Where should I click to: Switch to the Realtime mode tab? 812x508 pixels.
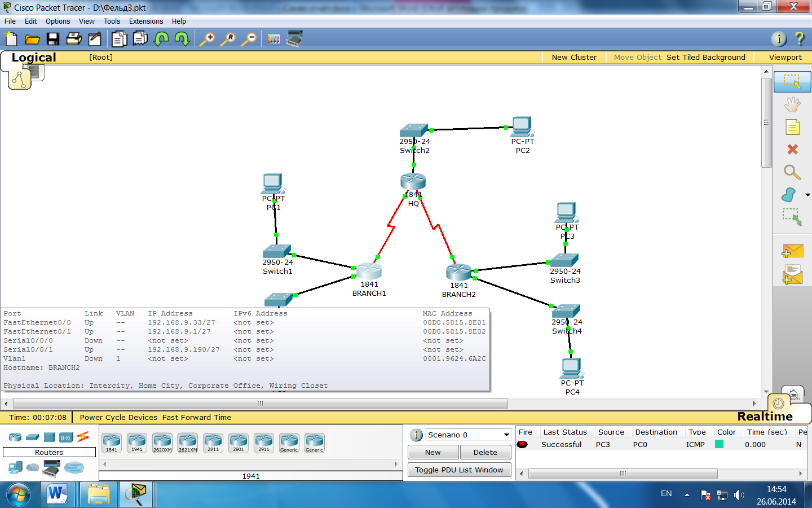[x=765, y=416]
